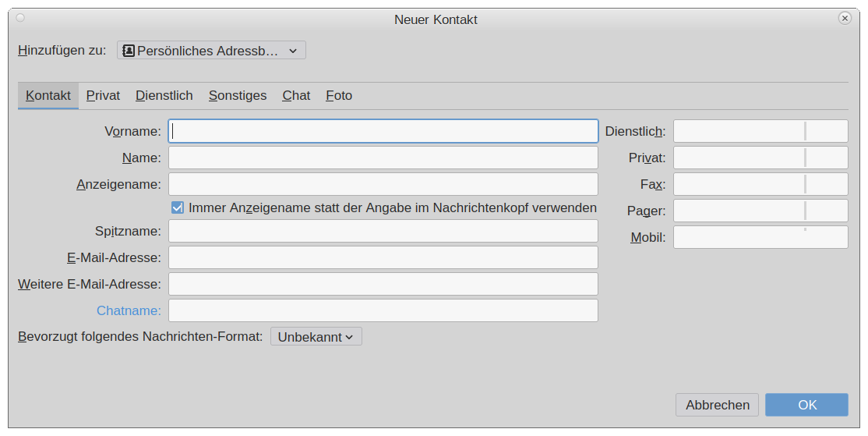The image size is (868, 436).
Task: Select the Anzeigename input field
Action: tap(383, 184)
